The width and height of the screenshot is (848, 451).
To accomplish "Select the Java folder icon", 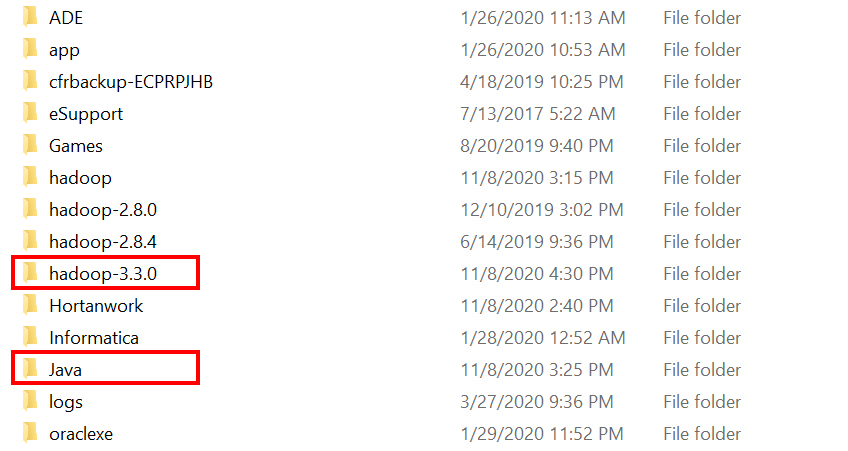I will [30, 370].
